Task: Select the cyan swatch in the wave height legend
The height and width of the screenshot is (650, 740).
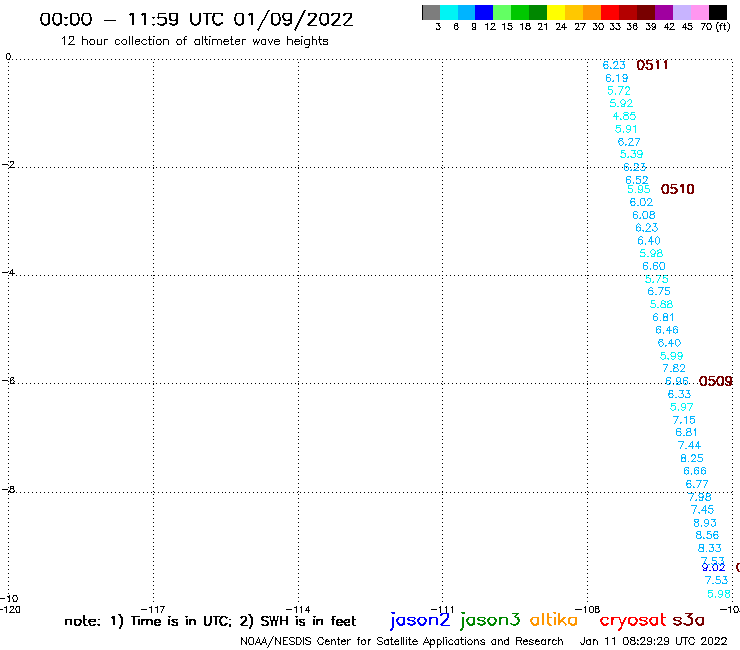Action: tap(449, 12)
